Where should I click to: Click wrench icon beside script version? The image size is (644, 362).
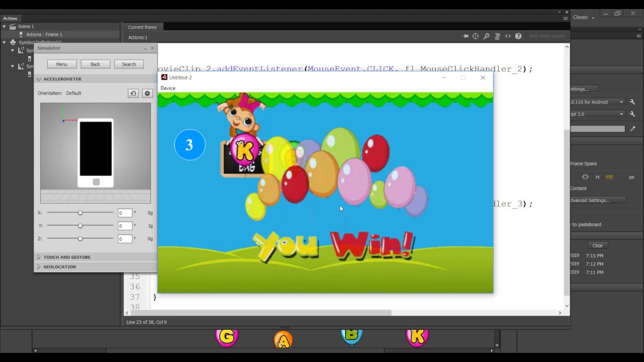[x=632, y=114]
